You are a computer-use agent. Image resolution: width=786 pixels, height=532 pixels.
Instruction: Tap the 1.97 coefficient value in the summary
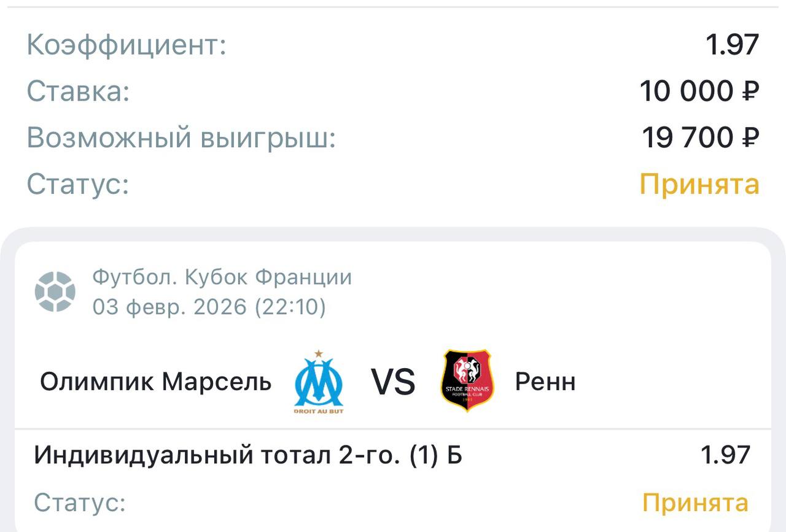[732, 45]
